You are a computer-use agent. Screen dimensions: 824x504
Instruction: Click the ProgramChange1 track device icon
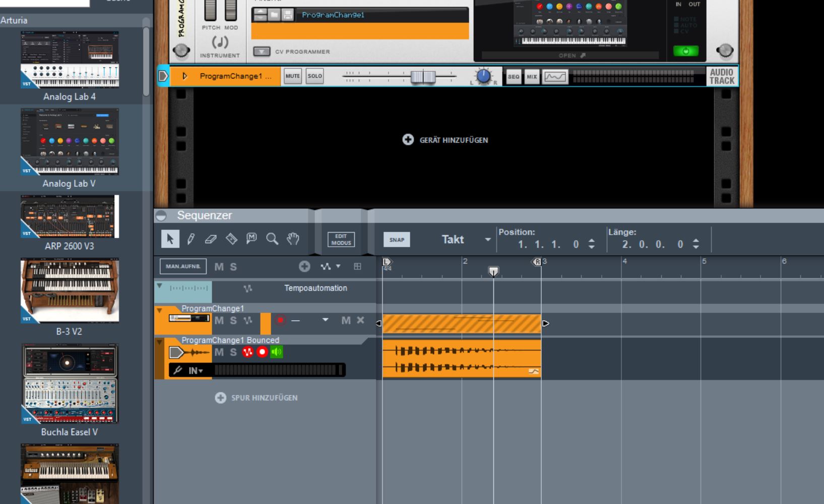pos(189,318)
